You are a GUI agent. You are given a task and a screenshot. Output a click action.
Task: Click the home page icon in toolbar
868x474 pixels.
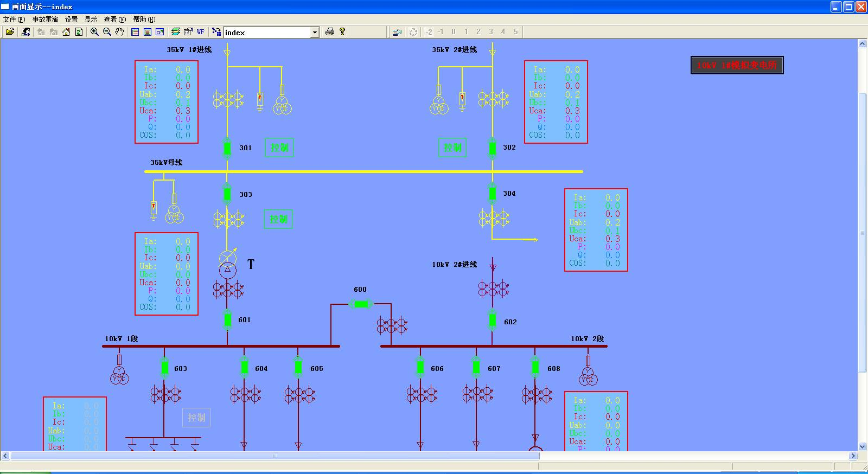(66, 32)
